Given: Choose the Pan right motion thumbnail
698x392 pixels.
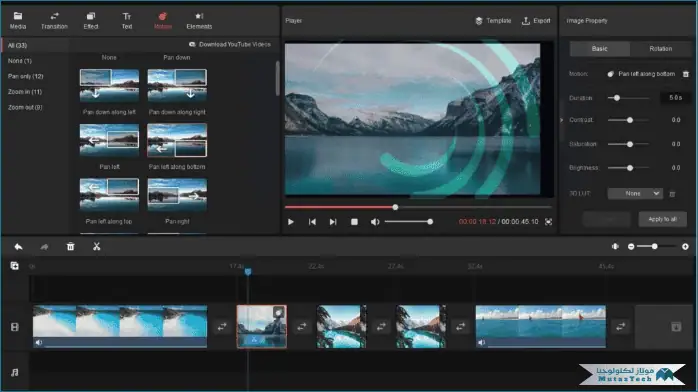Looking at the screenshot, I should point(177,194).
